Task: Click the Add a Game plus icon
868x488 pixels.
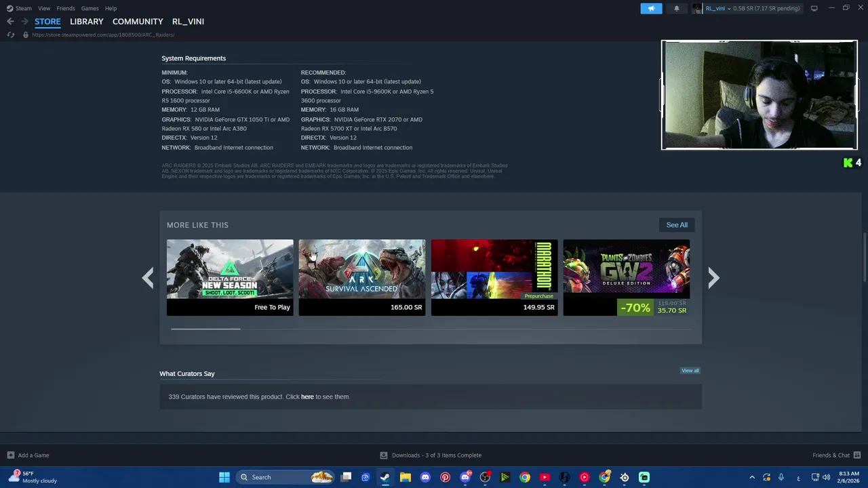Action: 10,455
